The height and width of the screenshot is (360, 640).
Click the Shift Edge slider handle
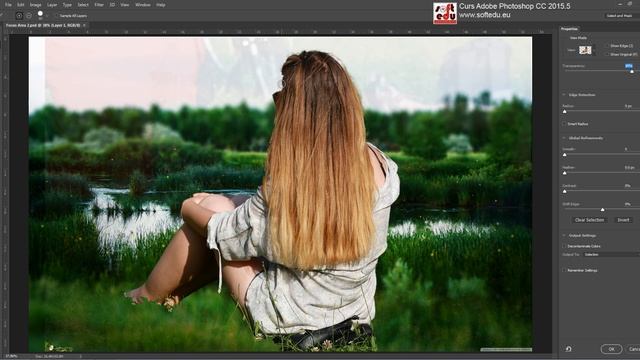click(602, 209)
